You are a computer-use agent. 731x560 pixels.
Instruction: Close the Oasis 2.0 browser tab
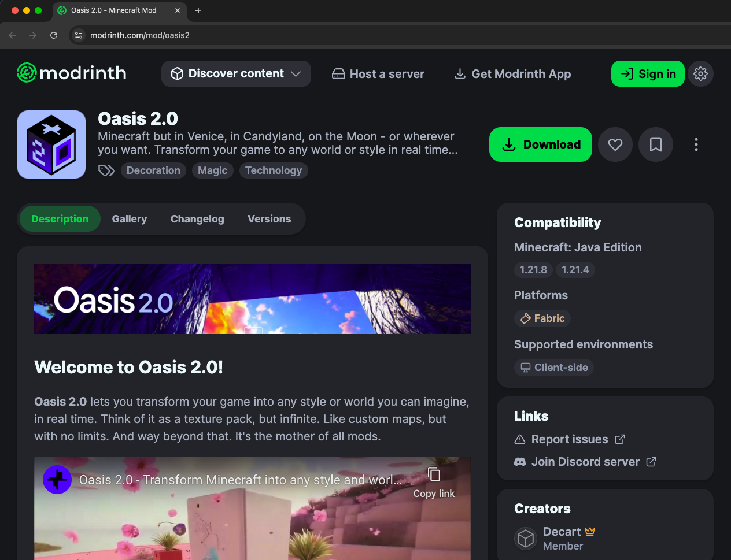click(x=178, y=10)
